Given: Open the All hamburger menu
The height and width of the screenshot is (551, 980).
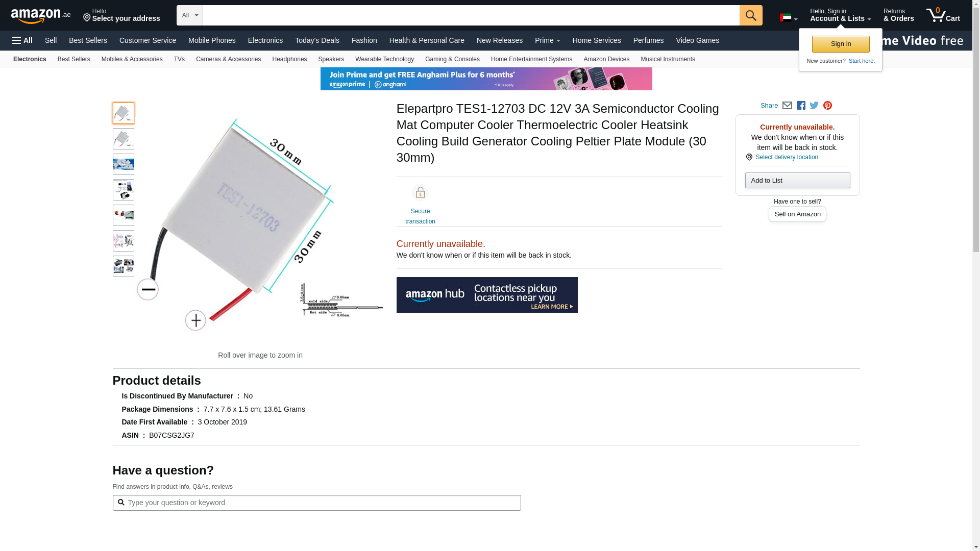Looking at the screenshot, I should click(x=22, y=40).
